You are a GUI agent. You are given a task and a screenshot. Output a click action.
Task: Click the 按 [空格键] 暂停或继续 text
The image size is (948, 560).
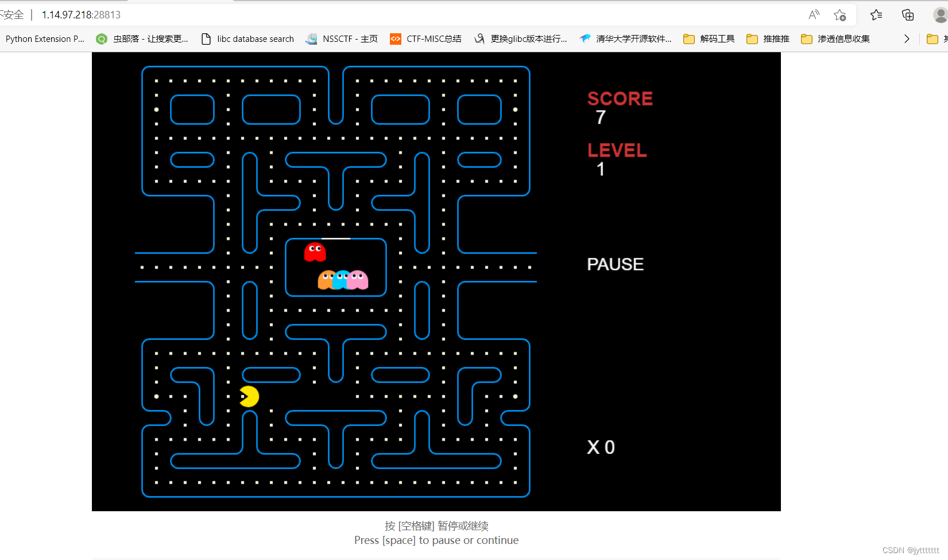click(436, 526)
